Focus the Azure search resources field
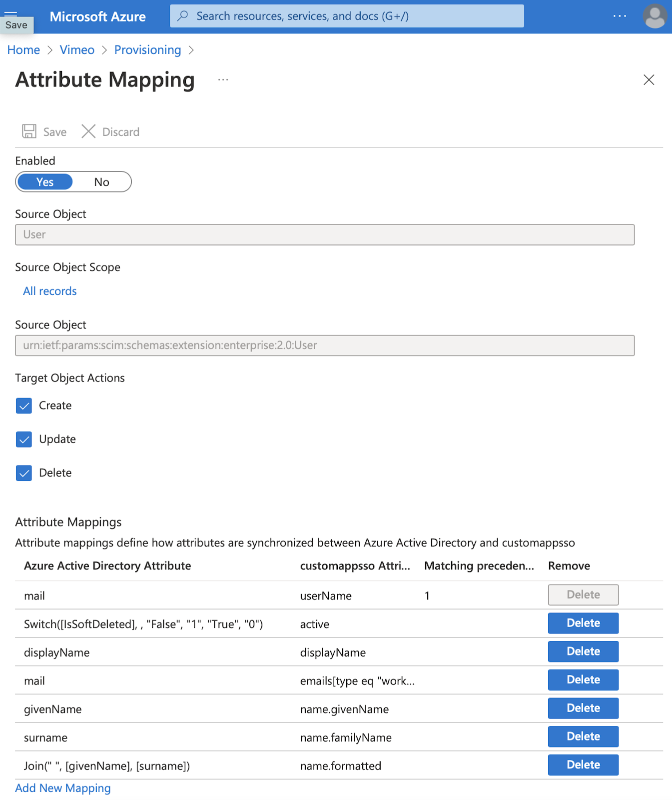The height and width of the screenshot is (800, 672). coord(350,16)
